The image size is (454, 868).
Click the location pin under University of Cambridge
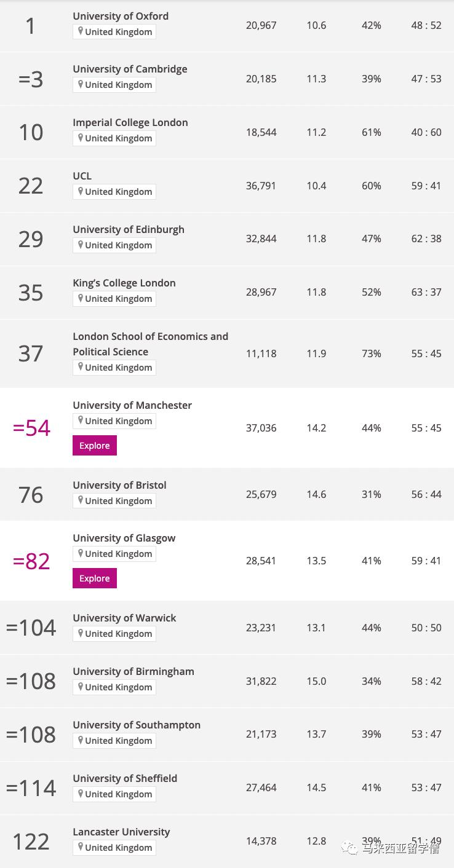[x=81, y=84]
